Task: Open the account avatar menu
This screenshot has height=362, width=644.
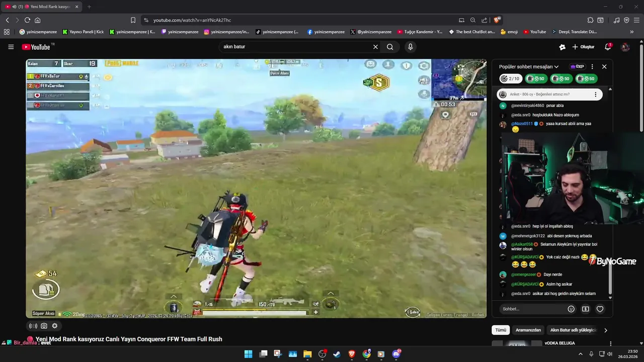Action: (625, 47)
